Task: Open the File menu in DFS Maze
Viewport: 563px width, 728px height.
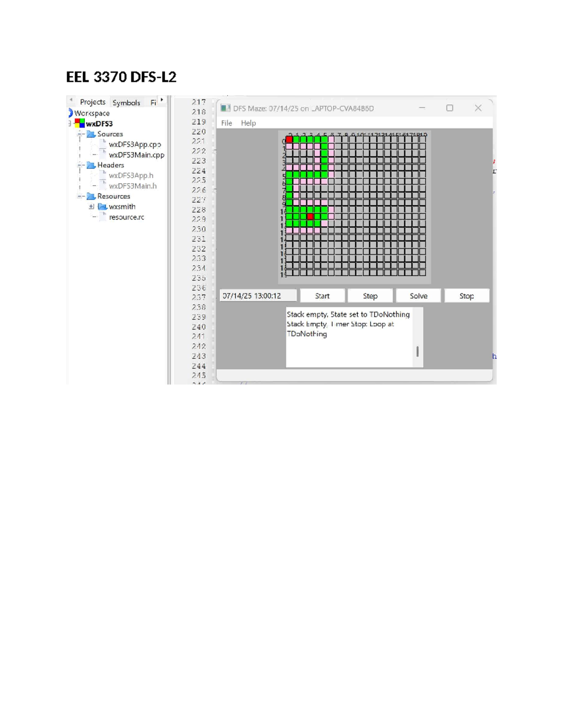Action: [x=228, y=123]
